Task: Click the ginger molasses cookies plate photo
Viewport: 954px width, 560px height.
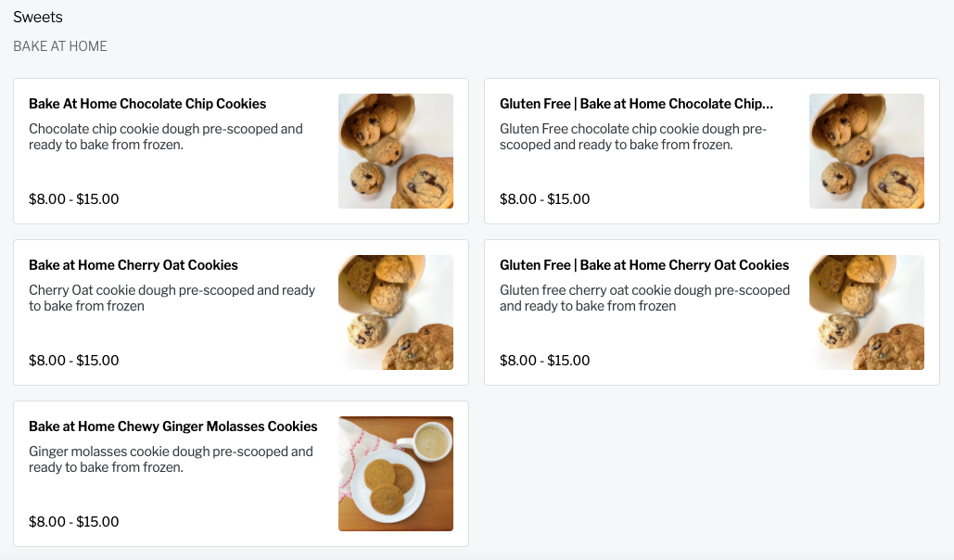Action: pyautogui.click(x=395, y=474)
